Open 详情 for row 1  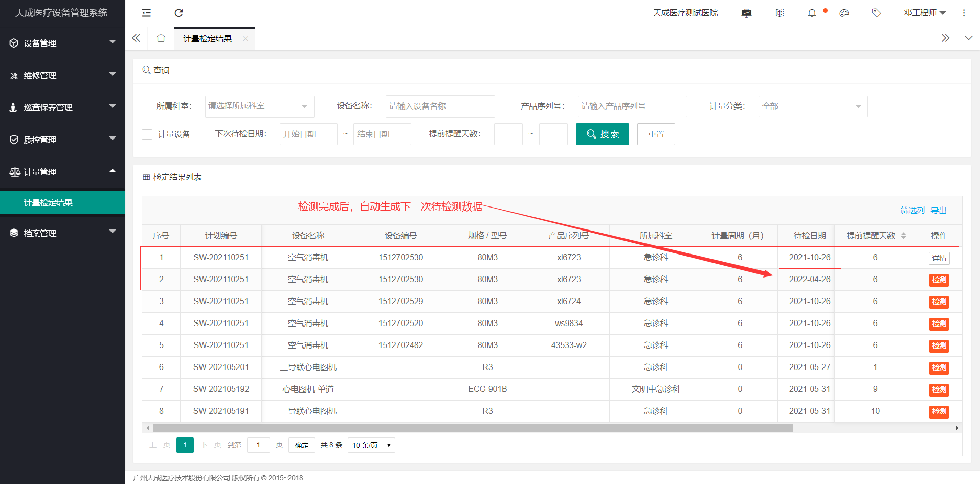939,258
